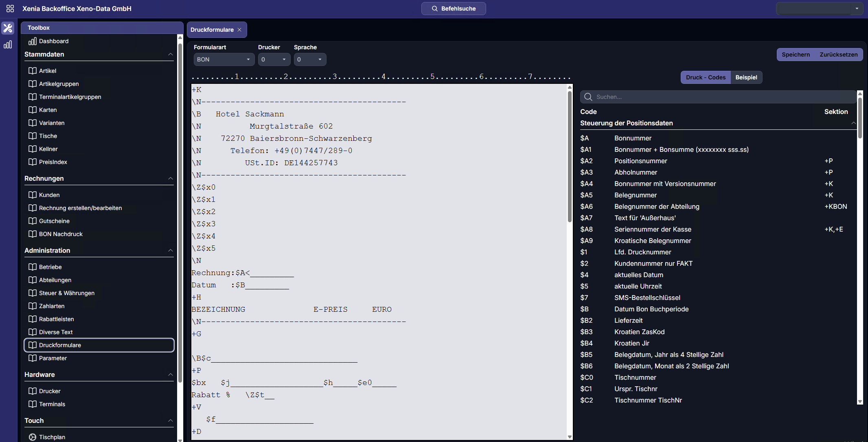Screen dimensions: 868x442
Task: Collapse the Stammdaten section
Action: pyautogui.click(x=171, y=55)
